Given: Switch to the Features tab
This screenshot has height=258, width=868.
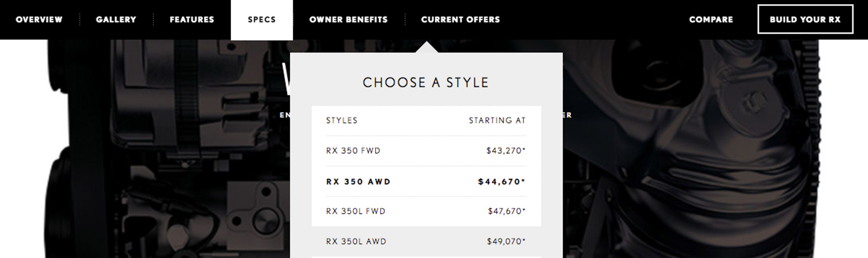Looking at the screenshot, I should 192,20.
